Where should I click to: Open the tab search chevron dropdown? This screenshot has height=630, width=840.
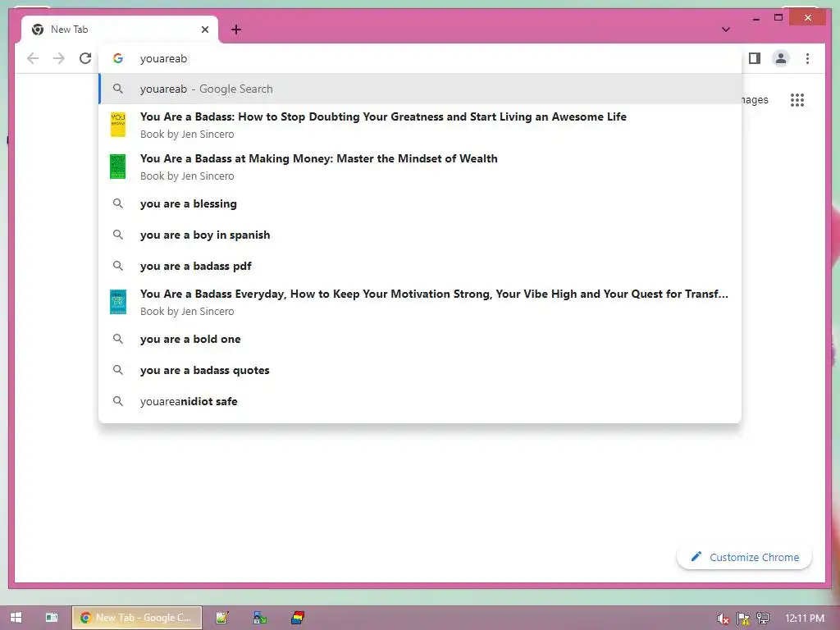pos(726,30)
